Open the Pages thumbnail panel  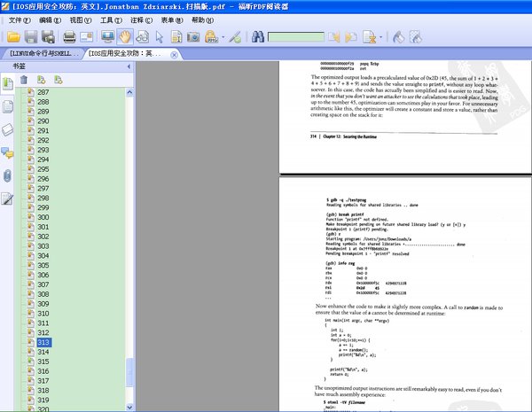click(x=8, y=107)
